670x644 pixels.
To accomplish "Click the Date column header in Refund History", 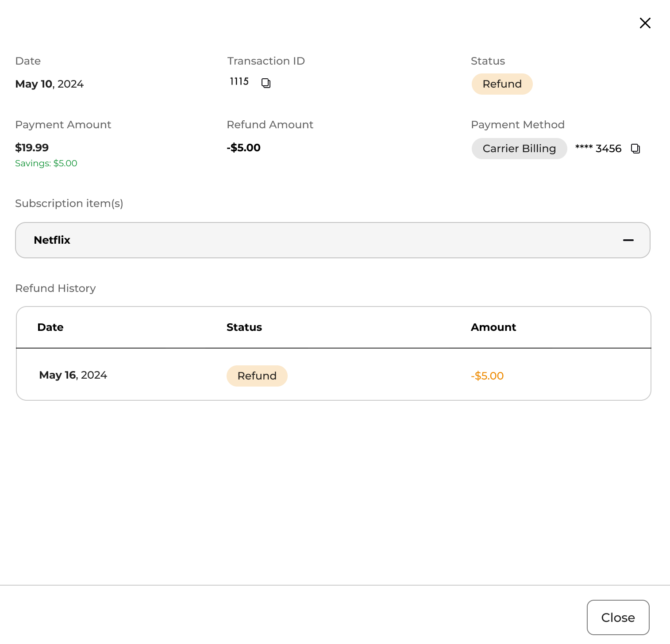I will coord(50,327).
